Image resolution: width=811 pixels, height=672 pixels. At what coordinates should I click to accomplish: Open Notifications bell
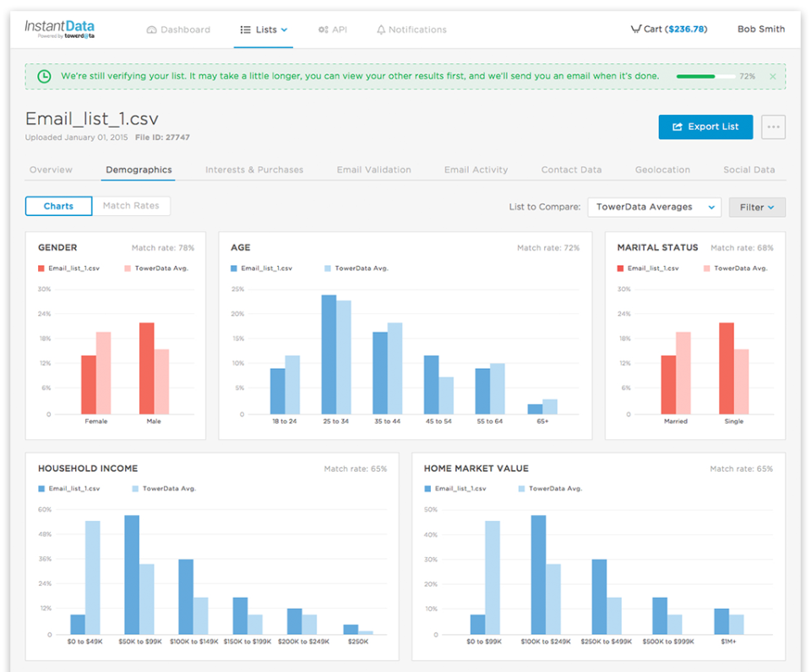411,30
